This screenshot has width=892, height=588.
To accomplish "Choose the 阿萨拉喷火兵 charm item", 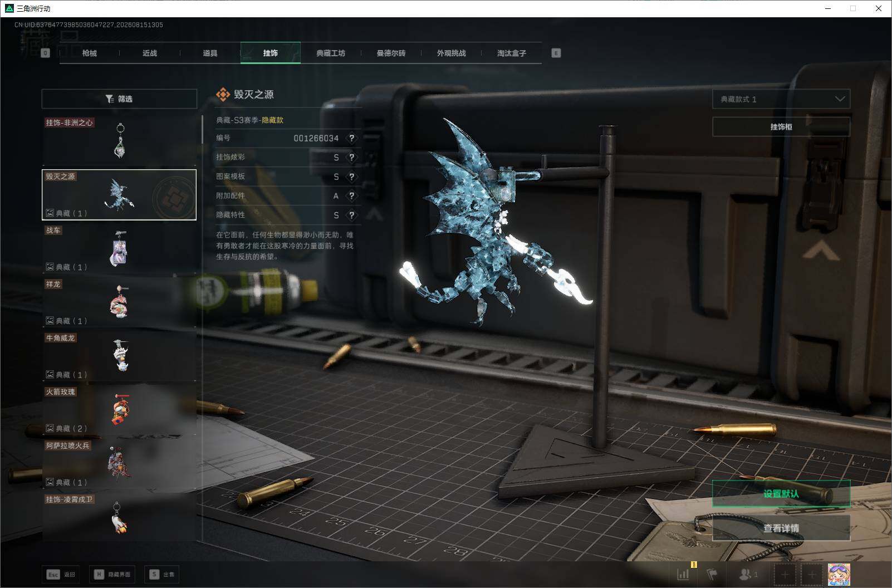I will [x=119, y=464].
